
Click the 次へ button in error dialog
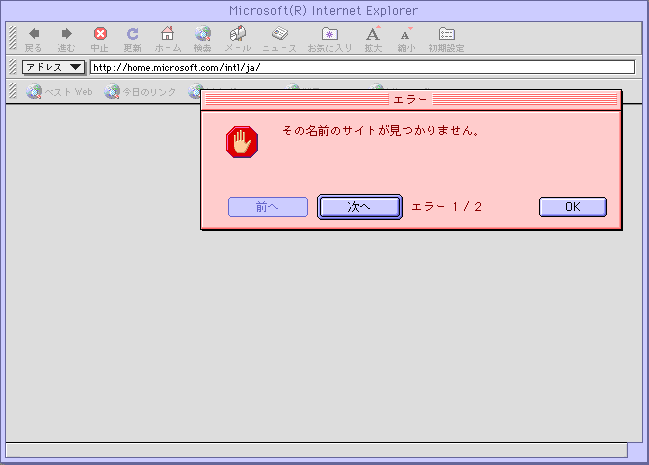[360, 207]
